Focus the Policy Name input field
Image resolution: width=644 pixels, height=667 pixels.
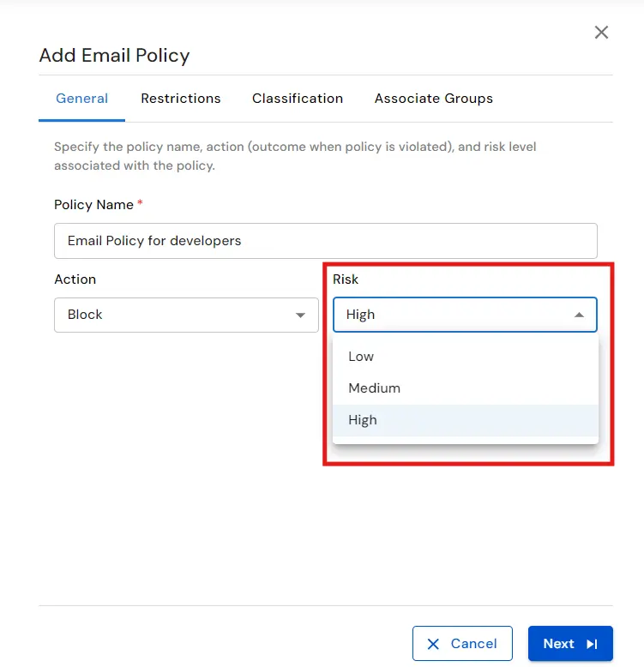[325, 241]
